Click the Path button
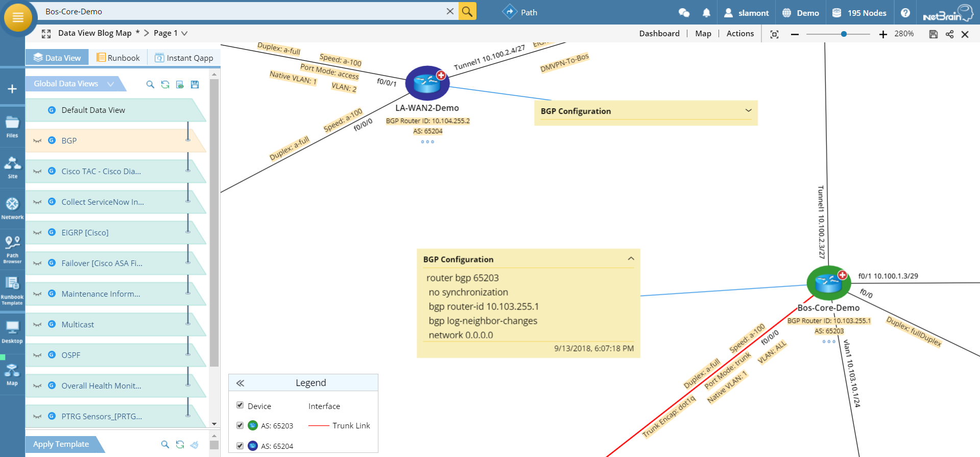The width and height of the screenshot is (980, 457). pos(520,12)
